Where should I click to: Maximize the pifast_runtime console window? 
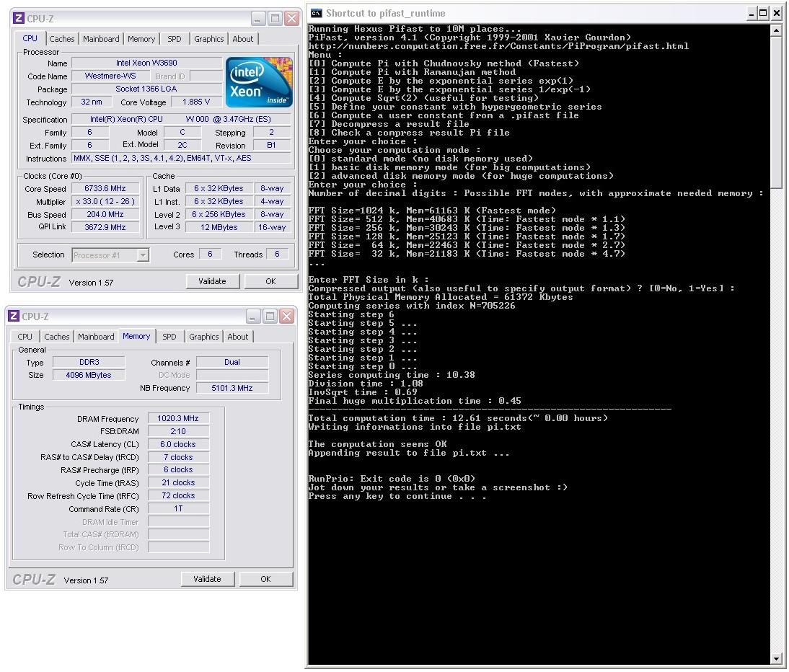tap(764, 13)
